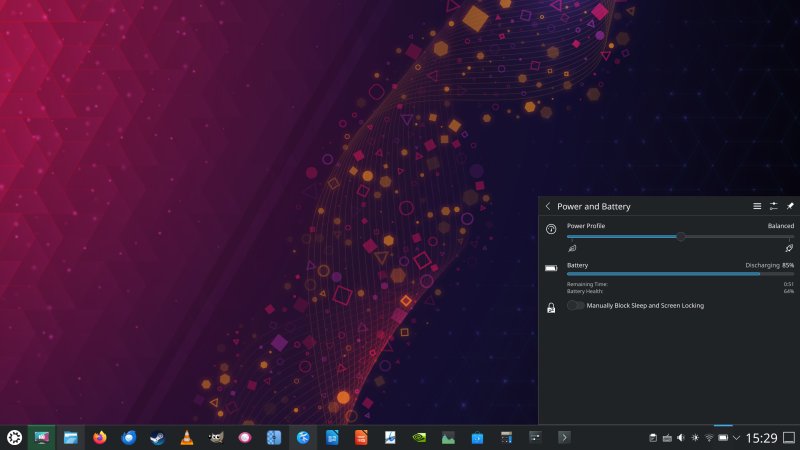The width and height of the screenshot is (800, 450).
Task: Open Power and Battery hamburger menu
Action: click(x=757, y=206)
